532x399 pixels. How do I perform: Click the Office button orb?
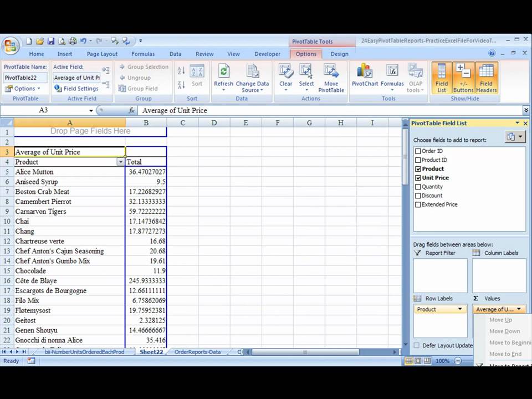click(x=10, y=46)
